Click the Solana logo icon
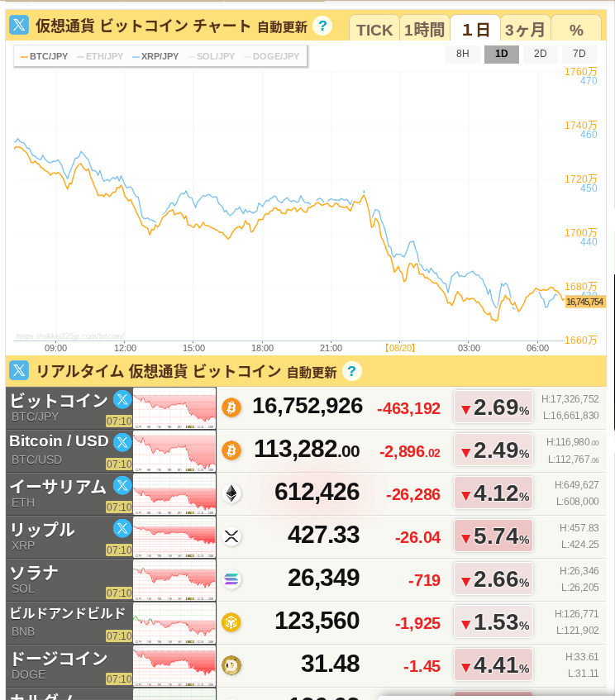Screen dimensions: 615x700 click(x=231, y=579)
